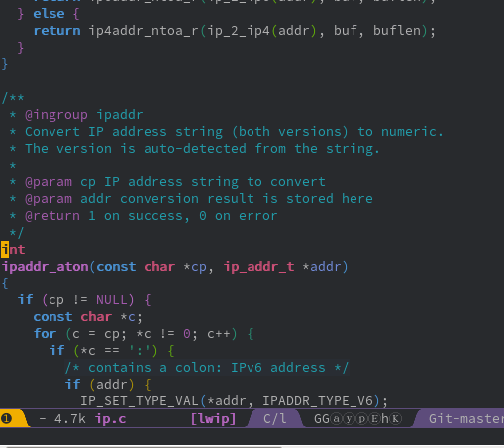Screen dimensions: 504x448
Task: Click the '/**' doc comment opener
Action: coord(13,98)
